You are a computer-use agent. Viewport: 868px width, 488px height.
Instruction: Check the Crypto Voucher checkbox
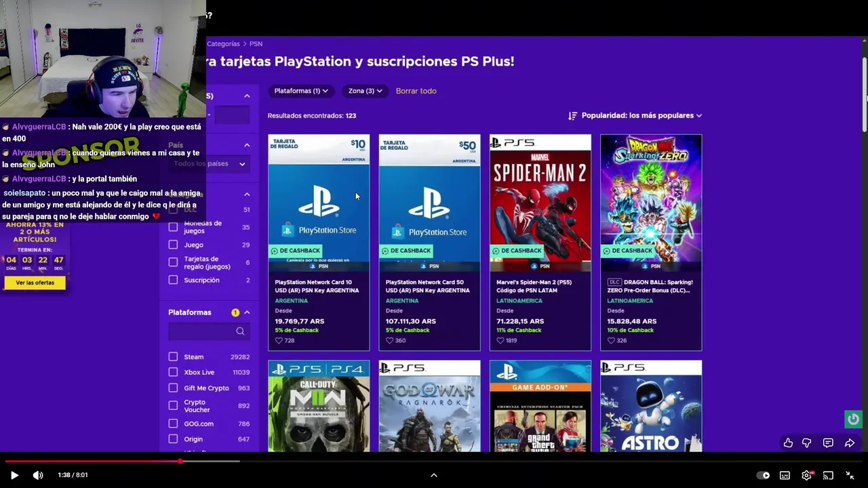(x=173, y=405)
